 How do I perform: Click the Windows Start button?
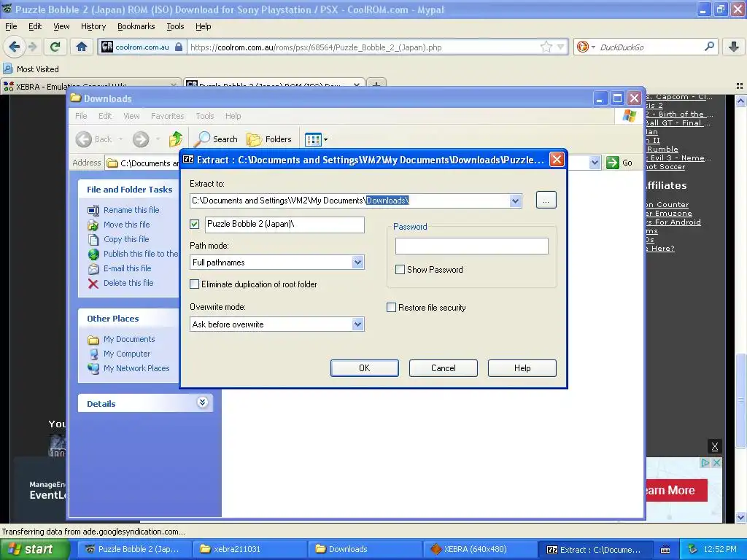34,549
